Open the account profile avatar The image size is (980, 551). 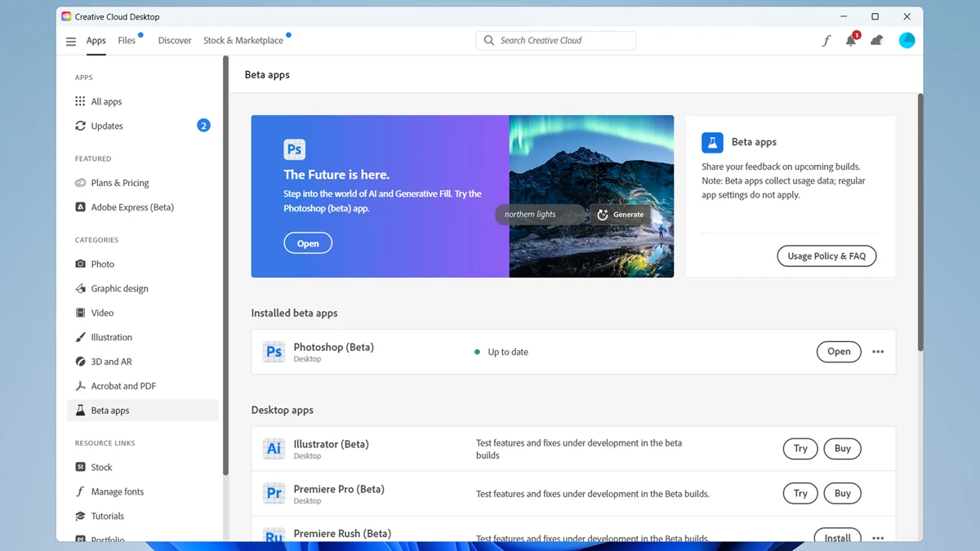[906, 41]
